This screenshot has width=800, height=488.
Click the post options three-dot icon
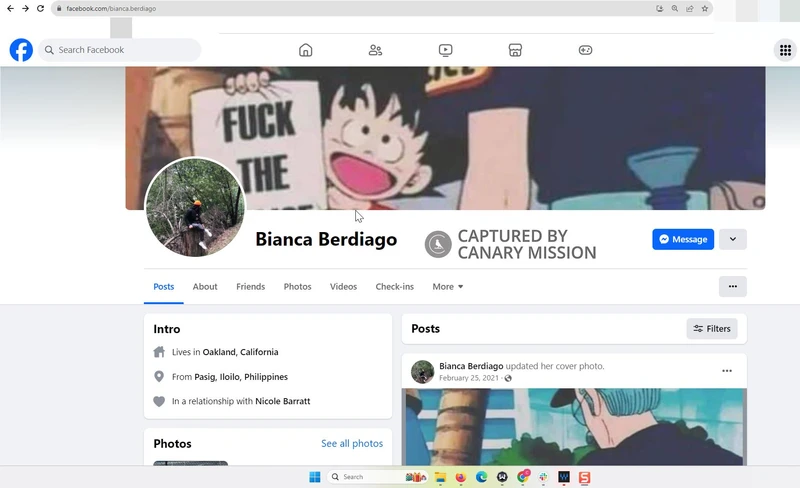[727, 371]
